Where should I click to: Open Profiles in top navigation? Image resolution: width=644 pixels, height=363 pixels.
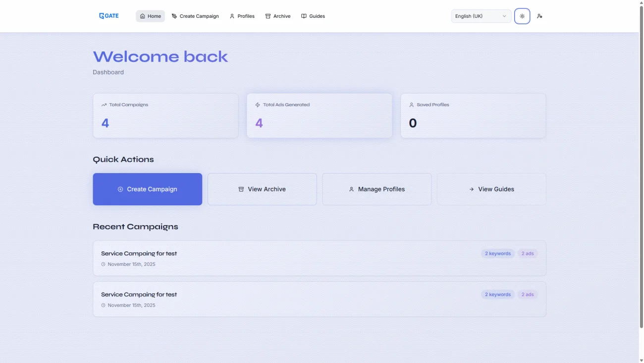(x=242, y=16)
